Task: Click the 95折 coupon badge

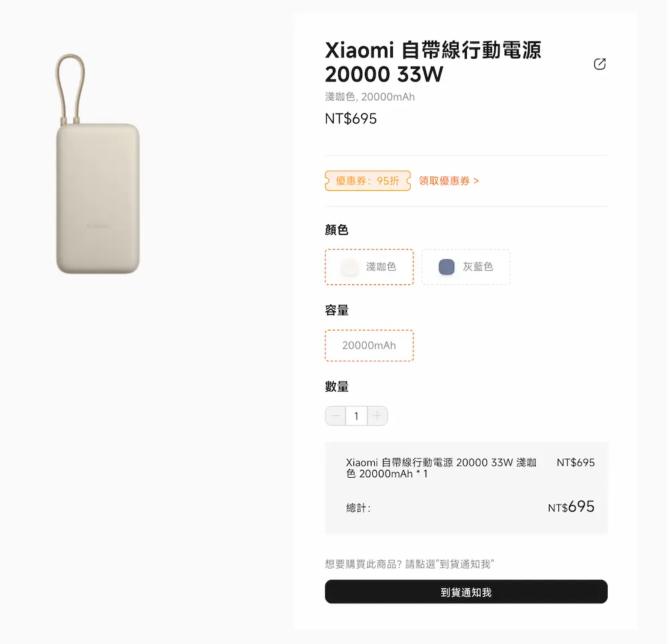Action: tap(368, 180)
